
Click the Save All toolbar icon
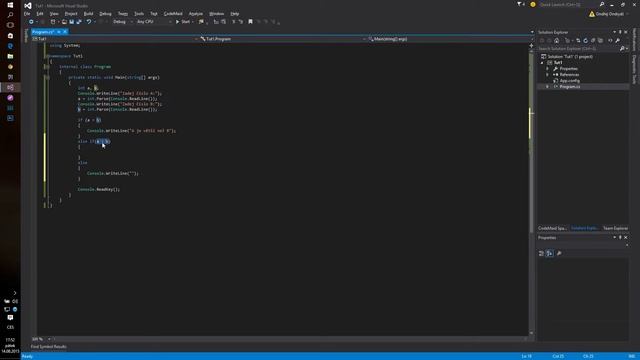pyautogui.click(x=79, y=22)
